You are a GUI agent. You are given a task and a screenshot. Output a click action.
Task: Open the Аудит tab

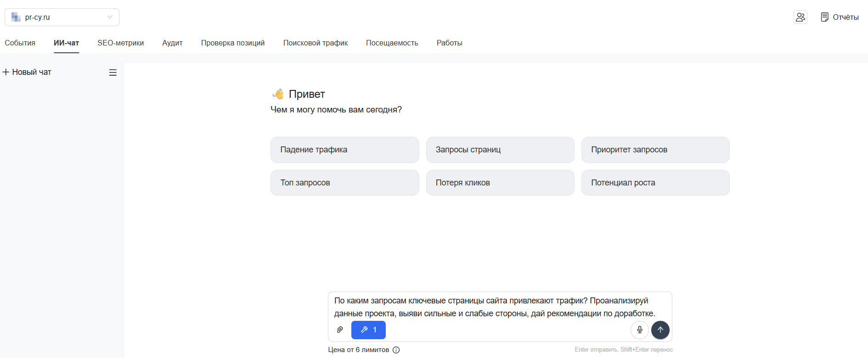172,43
